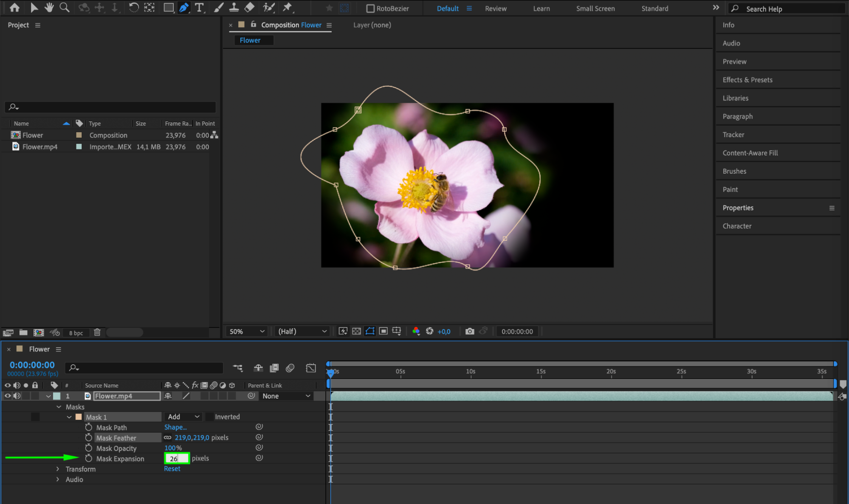Choose the Type text tool
849x504 pixels.
199,7
